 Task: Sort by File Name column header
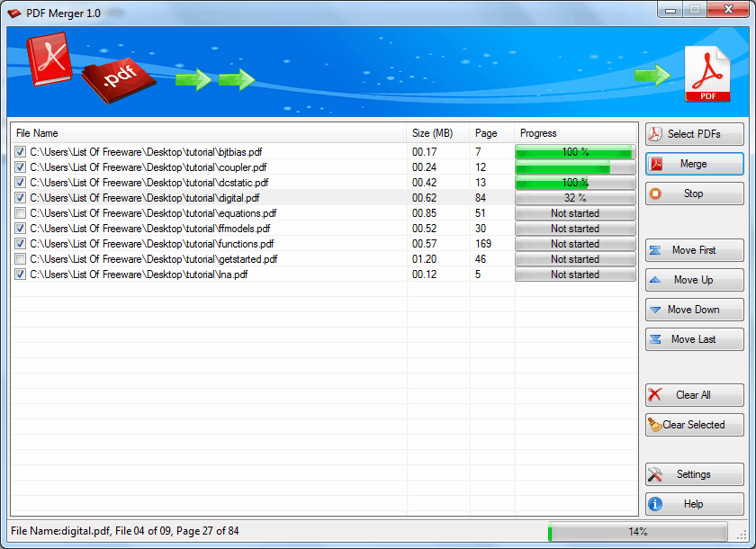click(209, 133)
